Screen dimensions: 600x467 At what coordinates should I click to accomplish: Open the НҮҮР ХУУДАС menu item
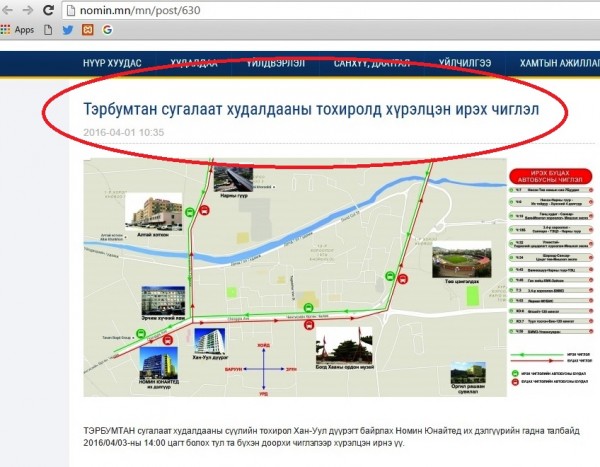point(112,63)
